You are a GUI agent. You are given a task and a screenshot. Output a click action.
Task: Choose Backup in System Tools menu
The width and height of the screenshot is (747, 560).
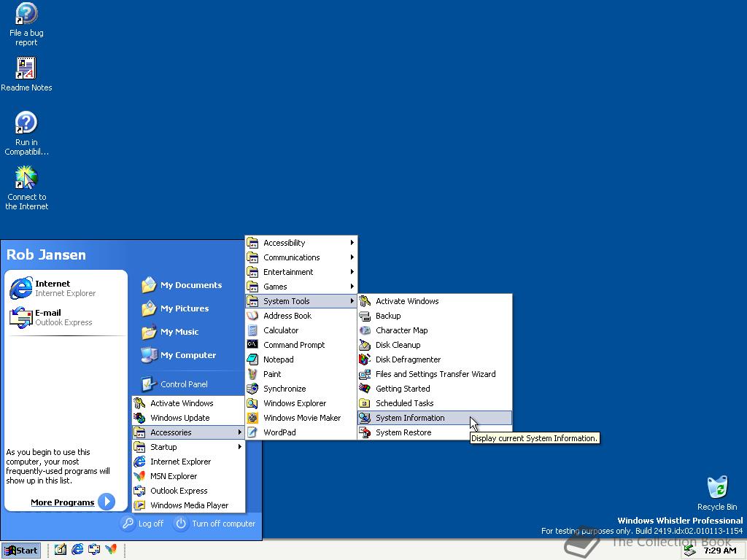435,316
